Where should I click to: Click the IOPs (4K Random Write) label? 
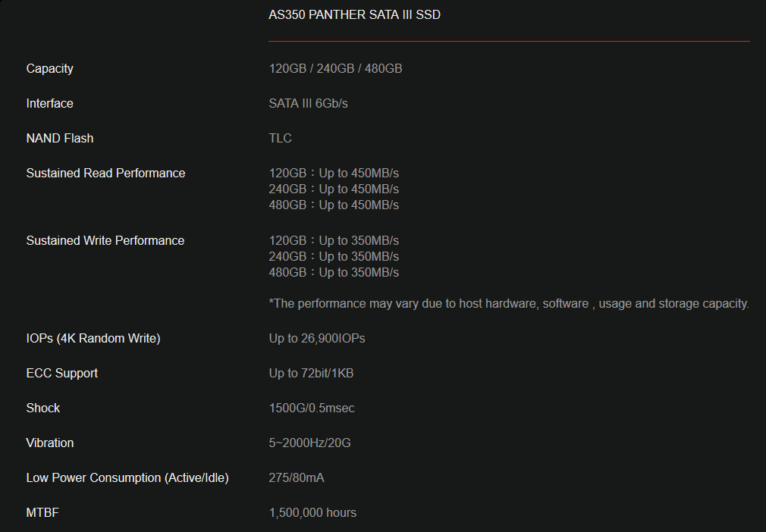coord(93,338)
